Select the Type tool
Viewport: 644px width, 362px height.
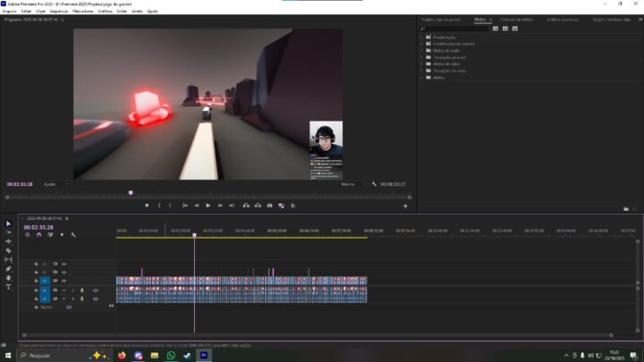[8, 287]
